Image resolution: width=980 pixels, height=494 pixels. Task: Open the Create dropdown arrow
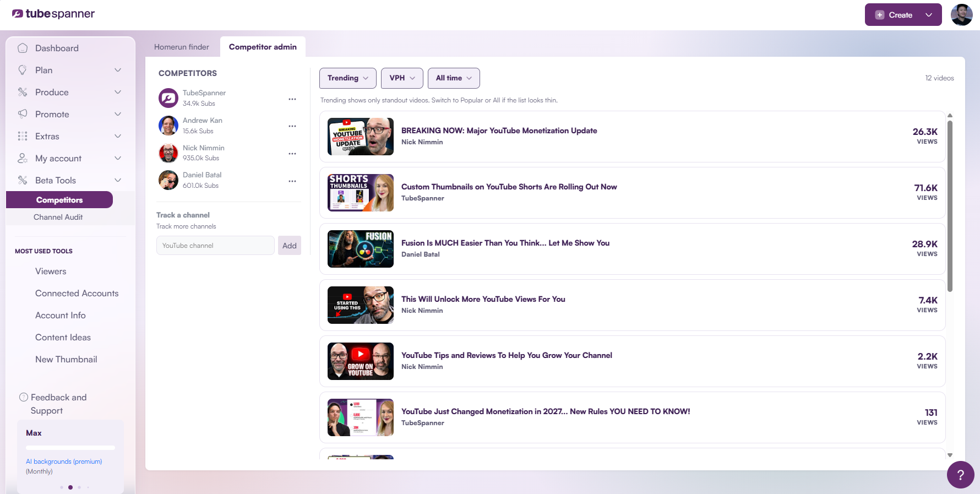pyautogui.click(x=929, y=15)
